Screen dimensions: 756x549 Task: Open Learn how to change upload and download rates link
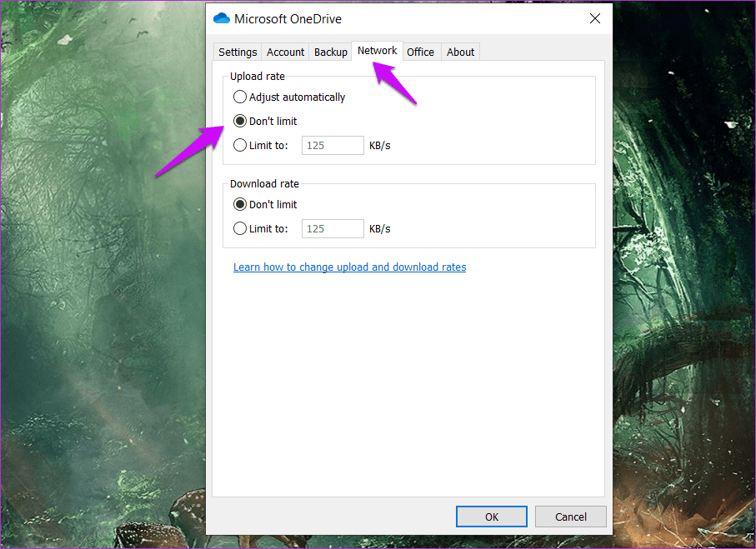[x=349, y=267]
